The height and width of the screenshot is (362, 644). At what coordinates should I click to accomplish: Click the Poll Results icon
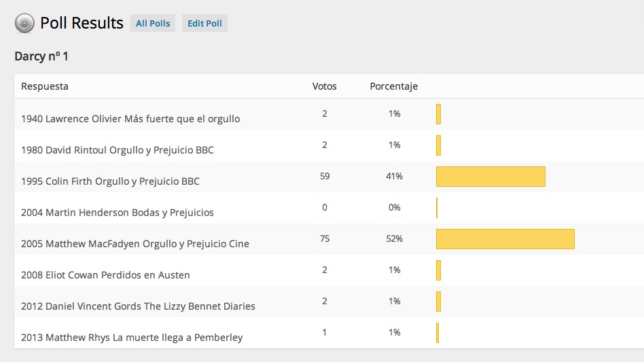click(24, 24)
